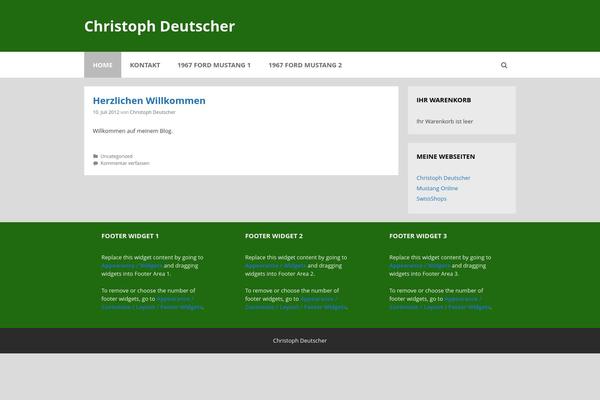Click Kommentar verfassen link

click(x=125, y=163)
